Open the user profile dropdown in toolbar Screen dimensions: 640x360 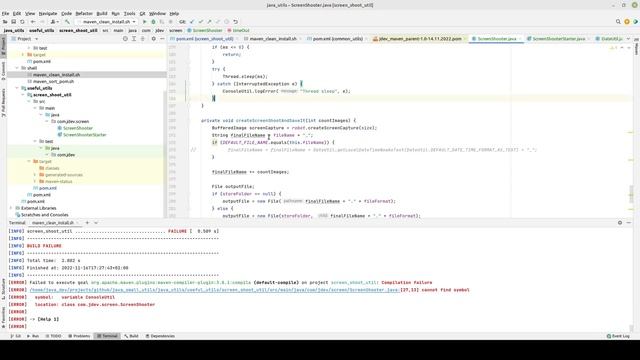click(x=54, y=22)
